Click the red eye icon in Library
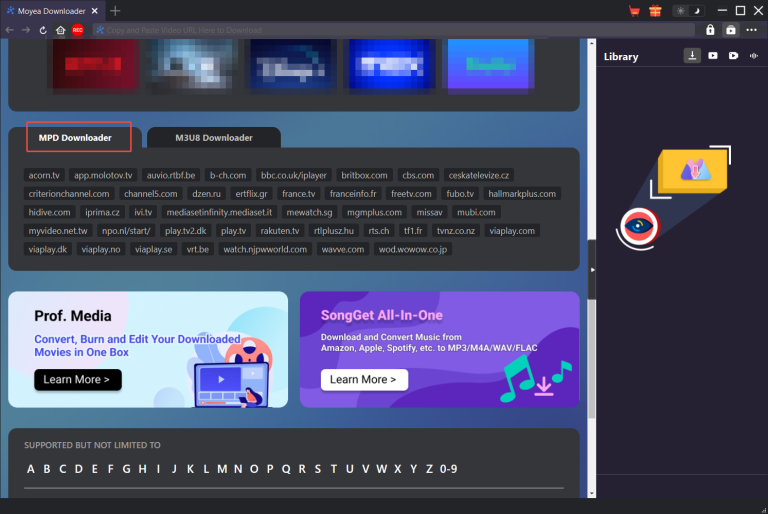Screen dimensions: 768x514 coord(639,226)
